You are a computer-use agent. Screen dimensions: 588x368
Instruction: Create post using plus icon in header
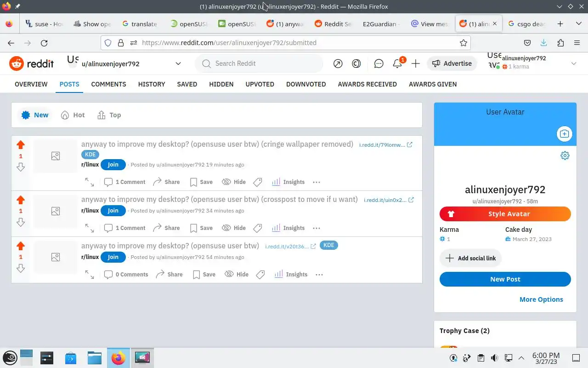tap(416, 63)
